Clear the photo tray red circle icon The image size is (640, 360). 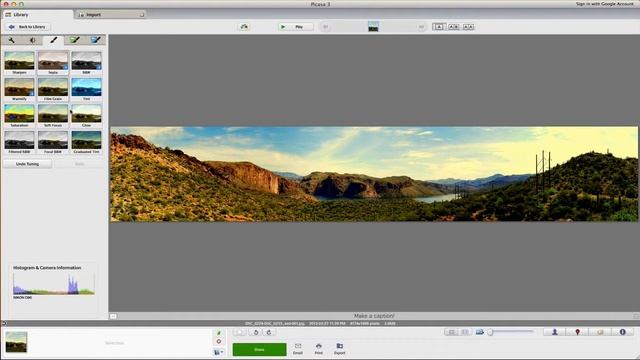tap(219, 341)
